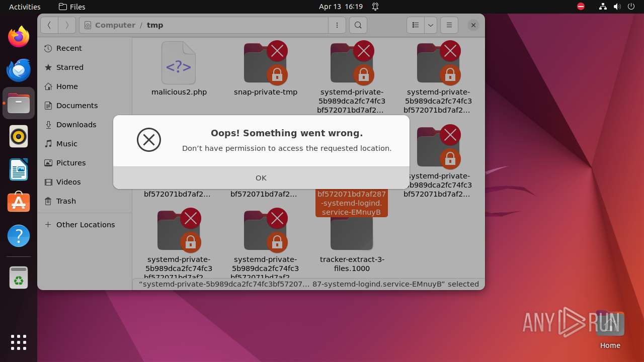Close the Files window
The width and height of the screenshot is (644, 362).
[x=473, y=25]
